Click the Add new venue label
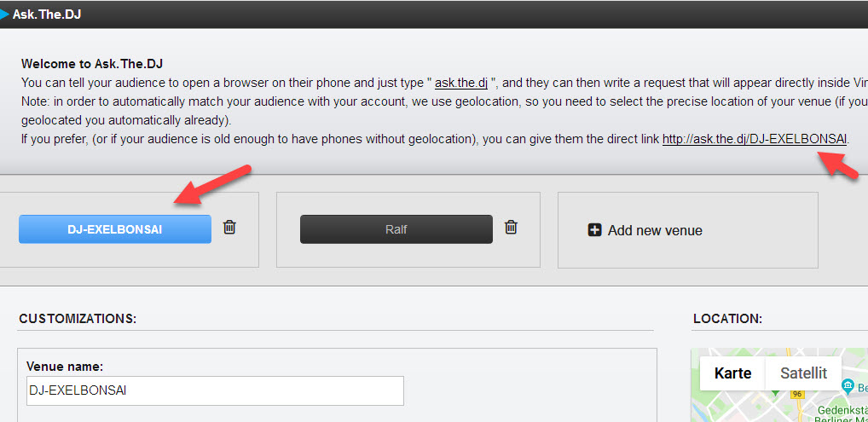This screenshot has height=422, width=868. point(655,230)
